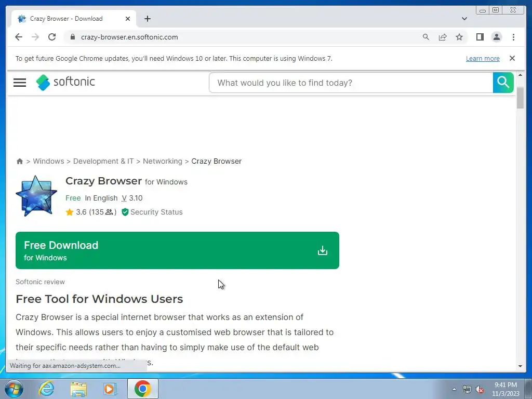532x399 pixels.
Task: Launch Internet Explorer from the taskbar
Action: coord(46,389)
